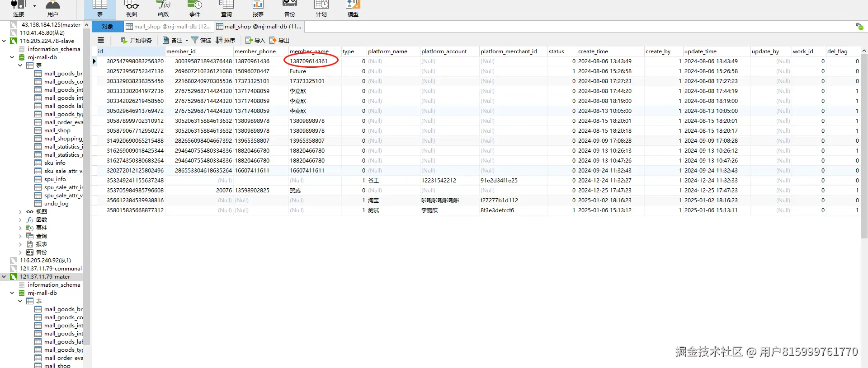Click the 筛选 filter funnel button

click(x=201, y=40)
